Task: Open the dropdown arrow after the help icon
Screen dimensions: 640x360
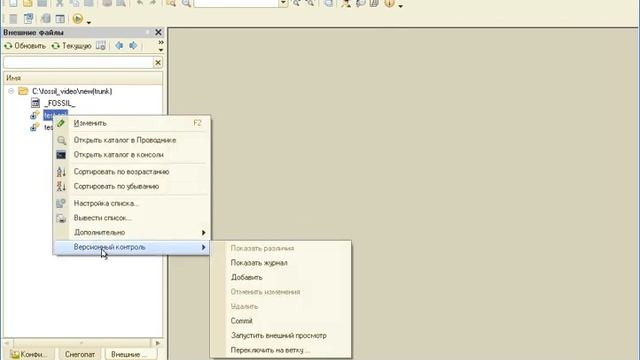Action: coord(401,5)
